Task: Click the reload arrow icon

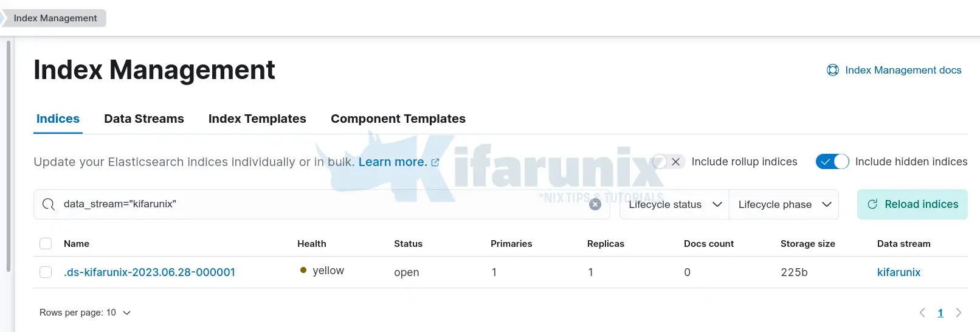Action: (872, 204)
